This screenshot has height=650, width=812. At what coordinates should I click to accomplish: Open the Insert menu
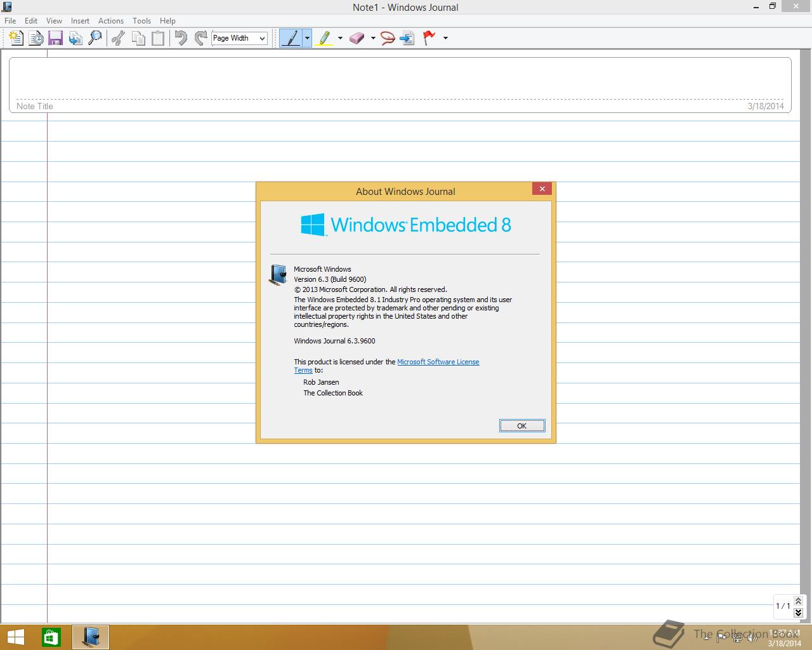[80, 21]
